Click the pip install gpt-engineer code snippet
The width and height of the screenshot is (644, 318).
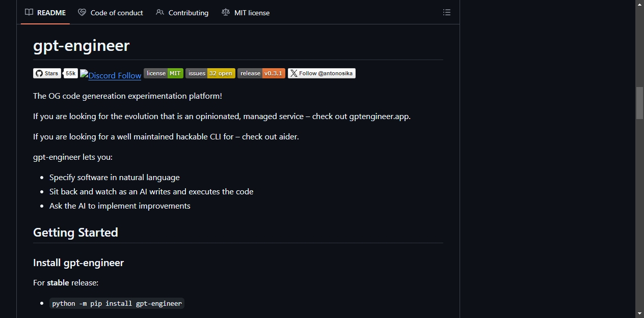tap(117, 303)
